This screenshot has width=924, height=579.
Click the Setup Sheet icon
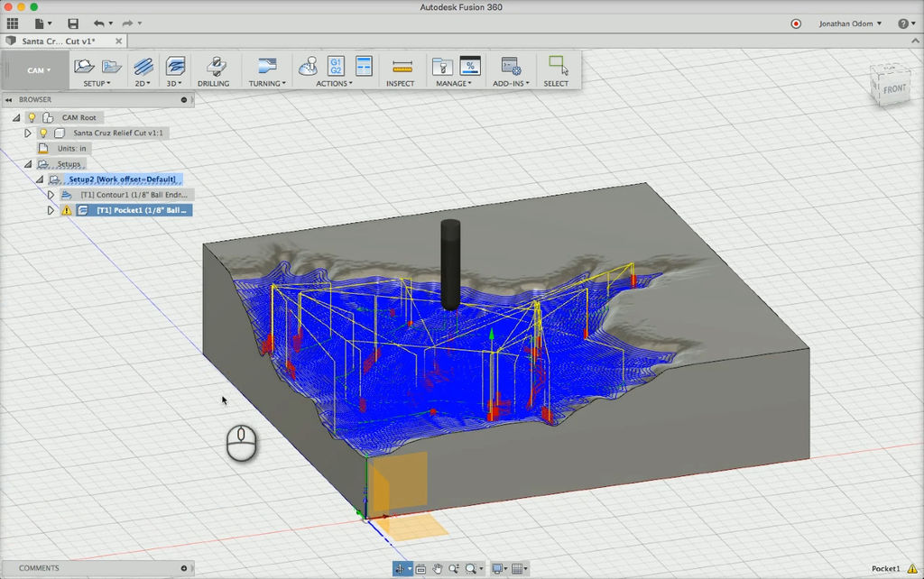[365, 66]
